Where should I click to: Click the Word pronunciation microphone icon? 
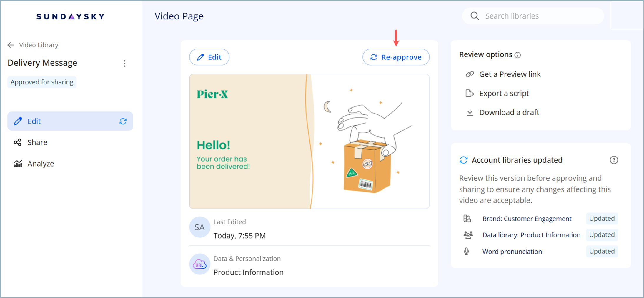click(467, 252)
